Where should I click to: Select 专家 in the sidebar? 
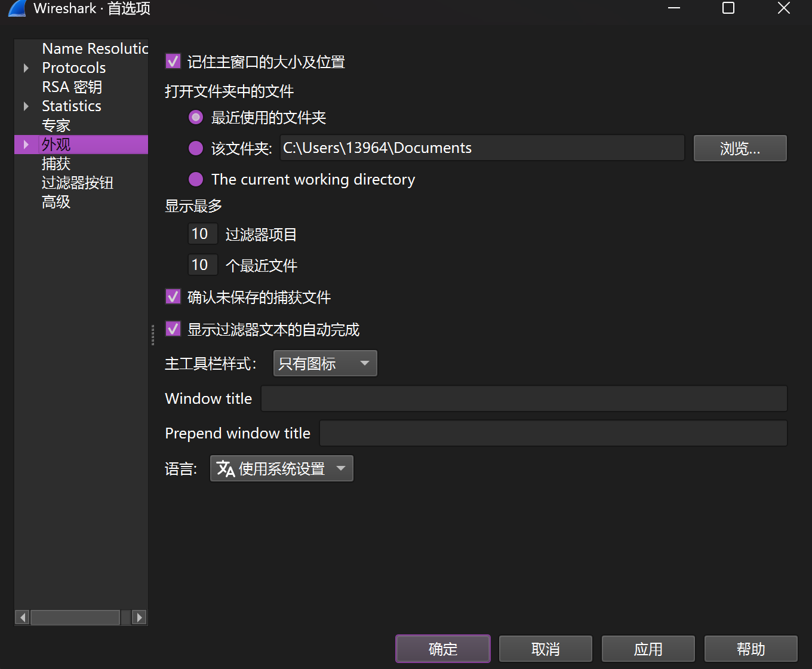[56, 125]
